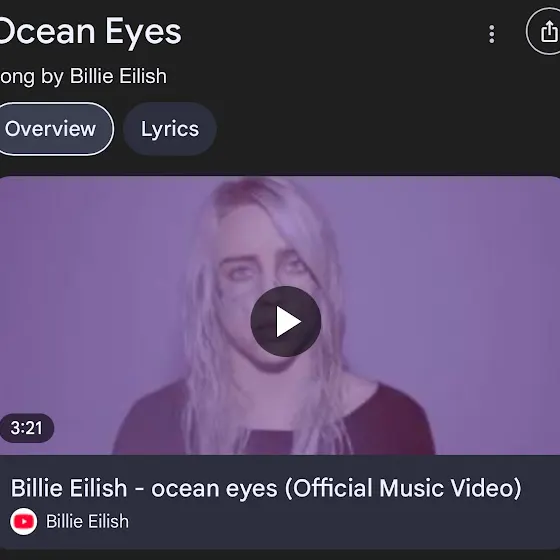Open the ocean eyes Official Music Video title
The image size is (560, 560).
click(266, 488)
